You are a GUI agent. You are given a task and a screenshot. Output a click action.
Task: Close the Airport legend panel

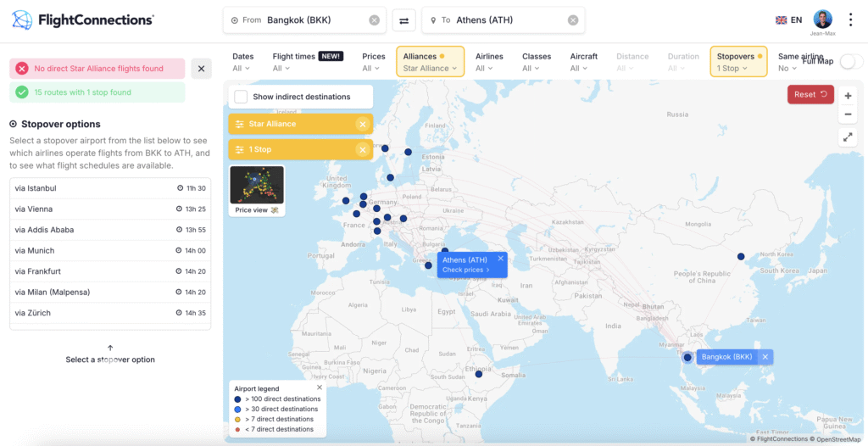pos(319,388)
